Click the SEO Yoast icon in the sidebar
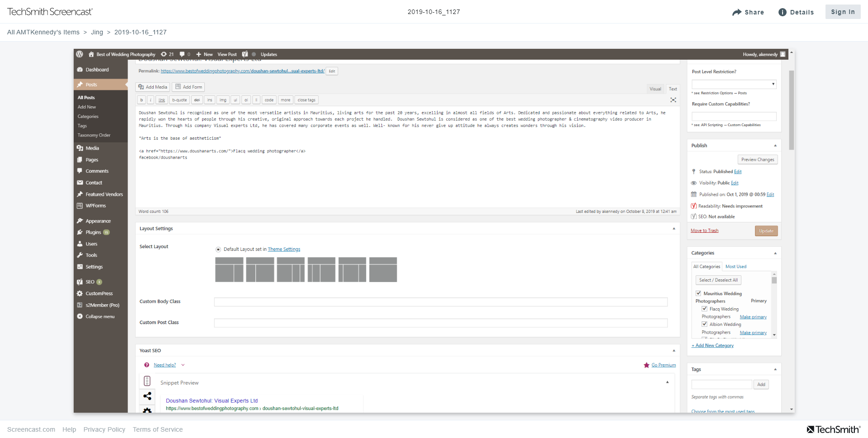Viewport: 868px width, 438px height. click(80, 282)
